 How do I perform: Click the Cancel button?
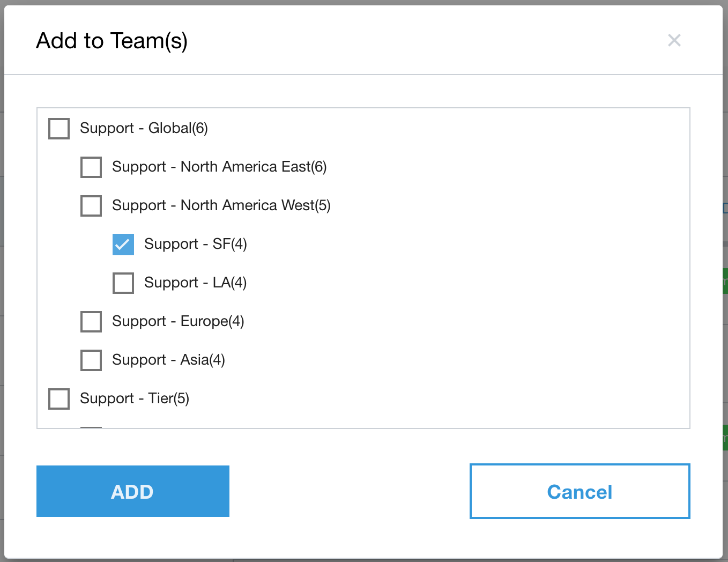tap(579, 491)
